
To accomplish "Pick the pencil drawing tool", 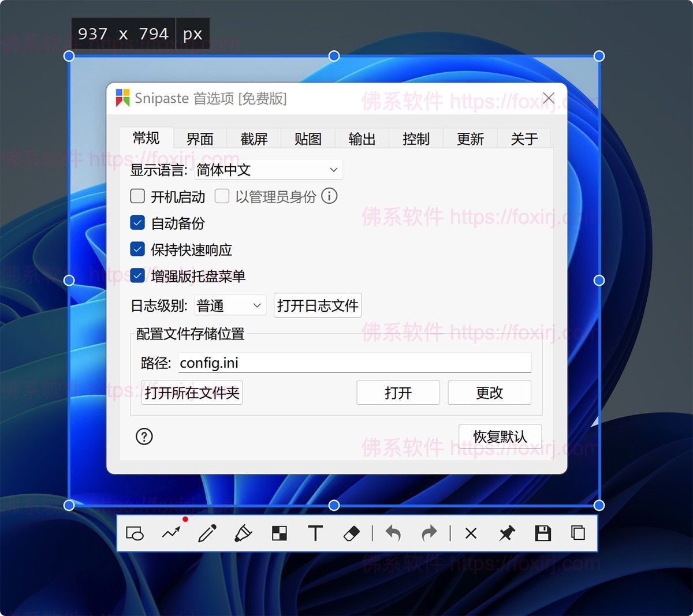I will coord(208,533).
